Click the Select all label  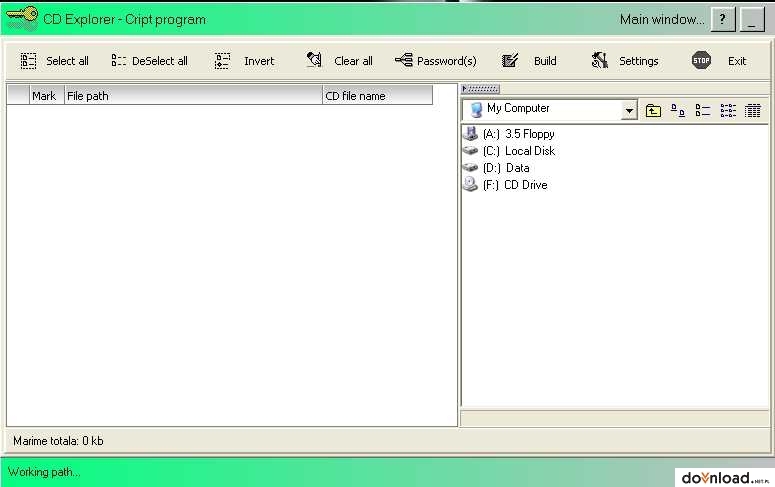tap(67, 61)
